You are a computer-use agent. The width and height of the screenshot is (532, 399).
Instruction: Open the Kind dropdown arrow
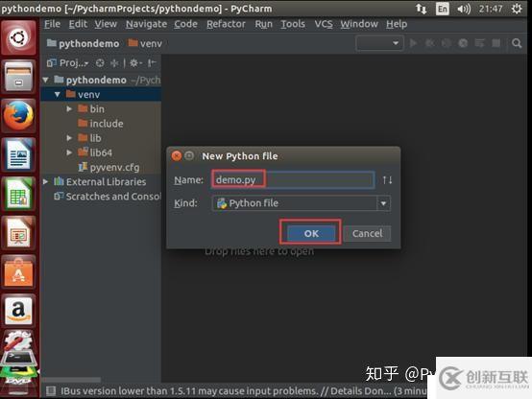pos(383,203)
